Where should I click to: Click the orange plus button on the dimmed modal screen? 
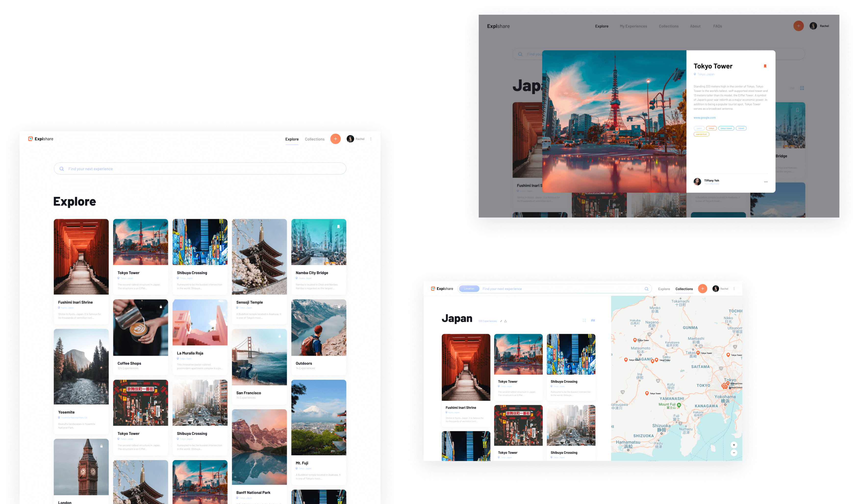click(x=798, y=26)
